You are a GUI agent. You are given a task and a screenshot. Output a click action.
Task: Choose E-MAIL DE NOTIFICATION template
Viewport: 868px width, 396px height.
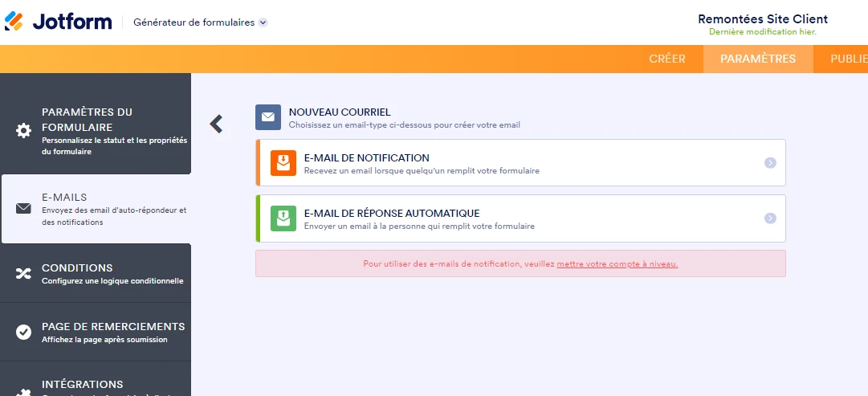tap(520, 163)
